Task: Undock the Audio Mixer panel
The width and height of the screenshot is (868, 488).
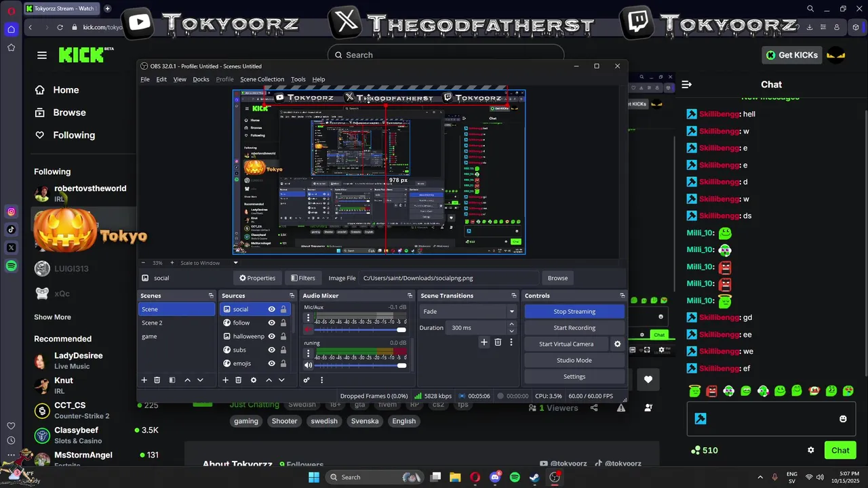Action: [x=410, y=296]
